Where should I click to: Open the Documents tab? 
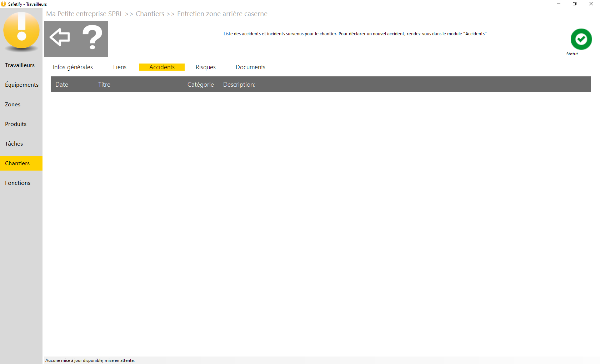pyautogui.click(x=250, y=67)
